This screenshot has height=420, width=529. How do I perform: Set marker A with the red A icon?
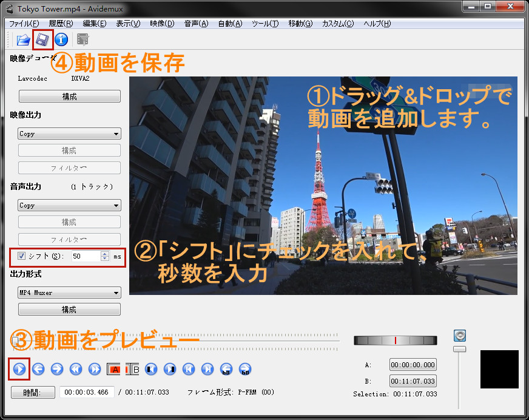click(114, 369)
